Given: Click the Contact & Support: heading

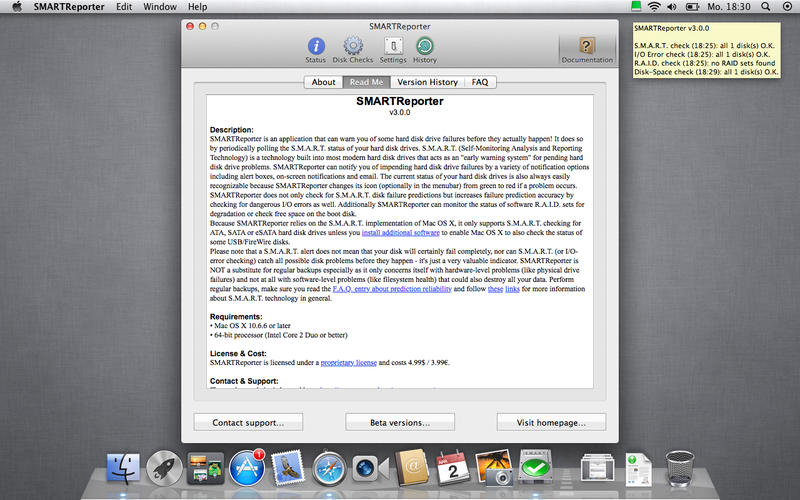Looking at the screenshot, I should tap(244, 381).
